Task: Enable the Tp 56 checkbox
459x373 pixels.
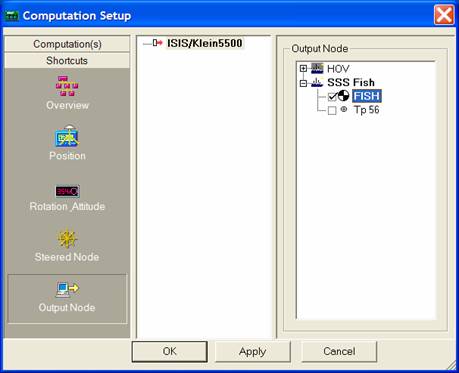Action: pos(332,110)
